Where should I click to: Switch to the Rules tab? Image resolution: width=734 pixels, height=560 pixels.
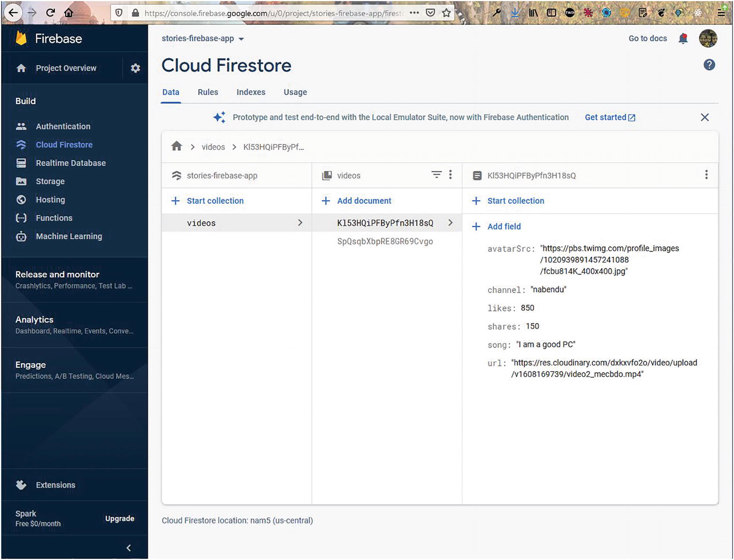point(208,92)
